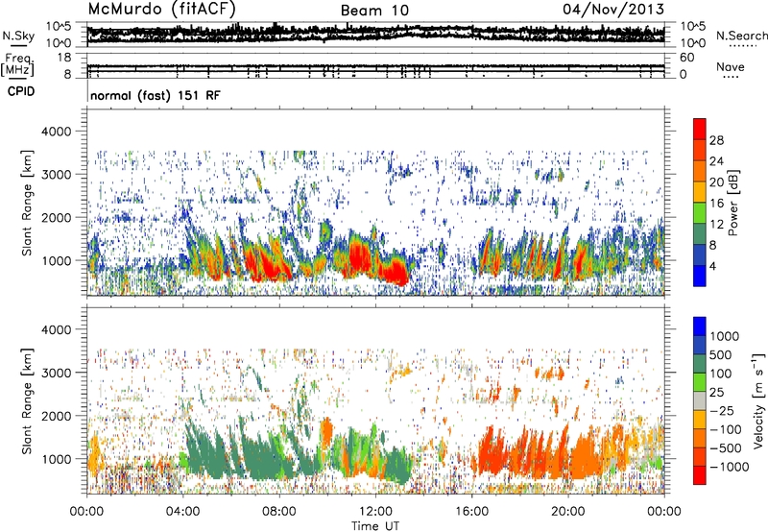The image size is (768, 532).
Task: Pick the dark blue 4–8 dB Power swatch
Action: [700, 255]
